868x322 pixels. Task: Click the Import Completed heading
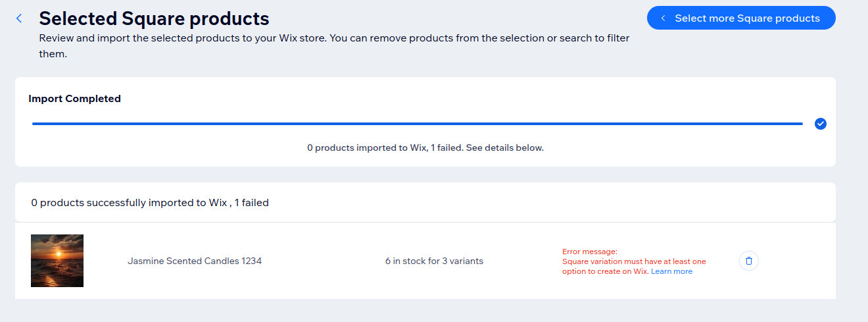(74, 99)
